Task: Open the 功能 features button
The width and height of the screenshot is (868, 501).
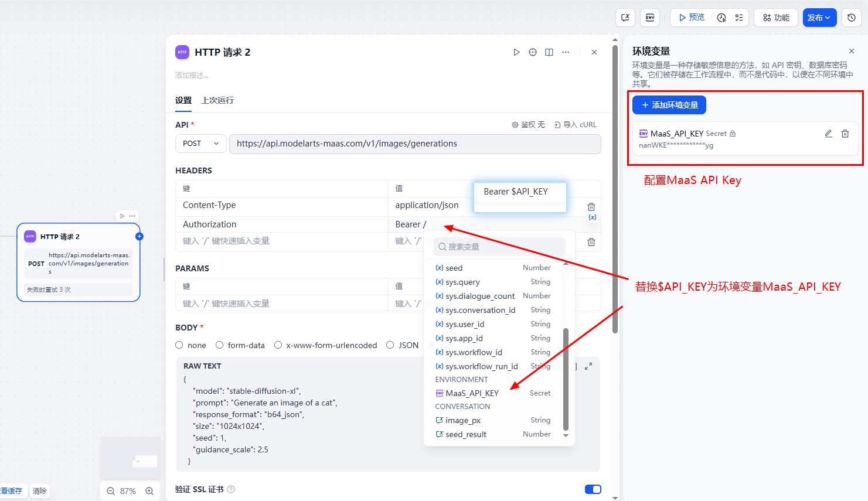Action: coord(776,18)
